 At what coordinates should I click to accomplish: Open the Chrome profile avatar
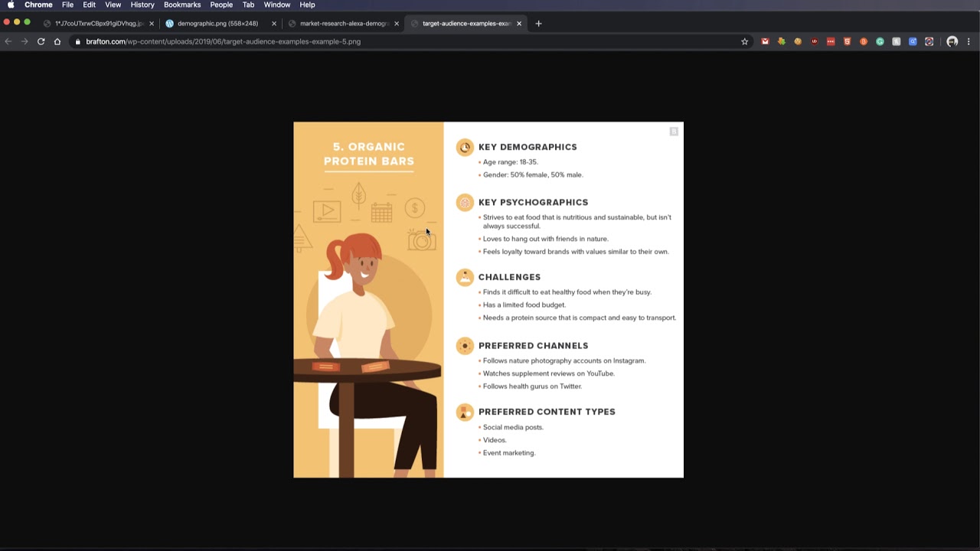(x=952, y=41)
